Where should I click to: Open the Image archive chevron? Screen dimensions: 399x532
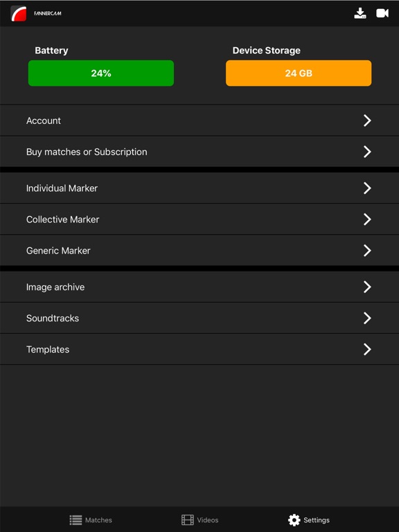[367, 287]
